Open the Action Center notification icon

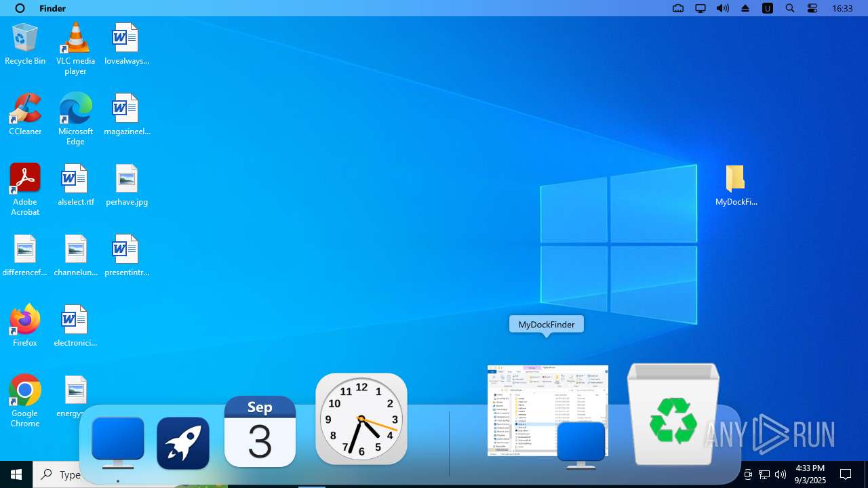coord(846,474)
